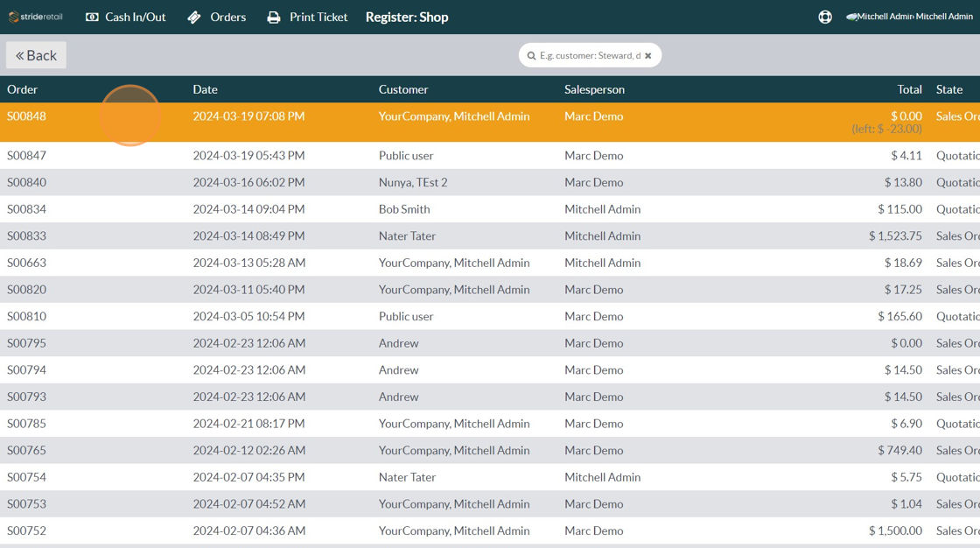Select order S00794
The height and width of the screenshot is (548, 980).
point(490,369)
